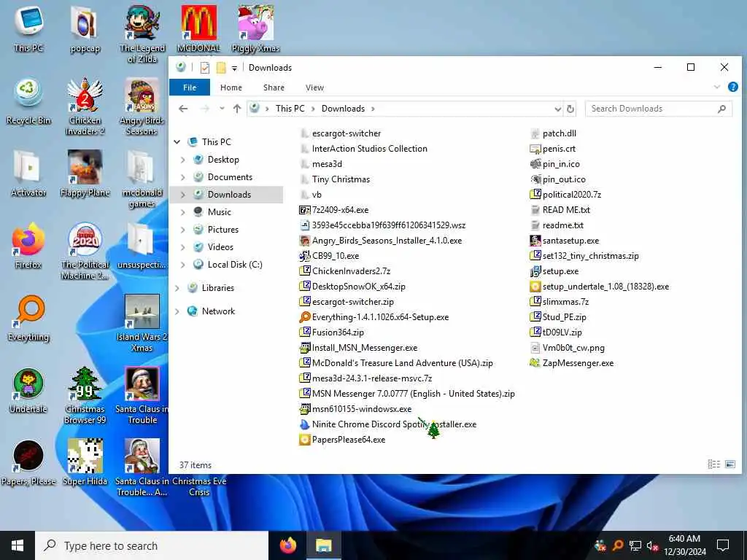The width and height of the screenshot is (747, 560).
Task: Open the Share ribbon tab
Action: (x=274, y=87)
